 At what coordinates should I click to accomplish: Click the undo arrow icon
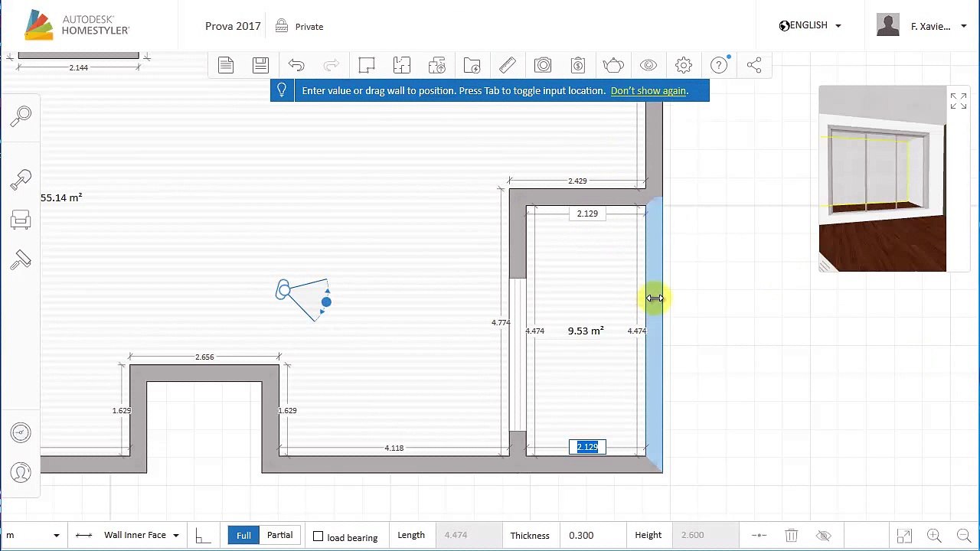pos(296,65)
